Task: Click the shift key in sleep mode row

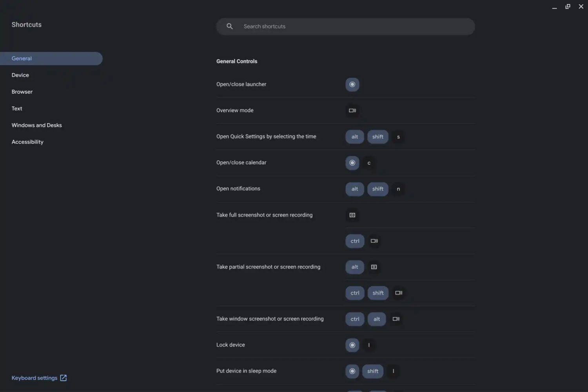Action: click(373, 371)
